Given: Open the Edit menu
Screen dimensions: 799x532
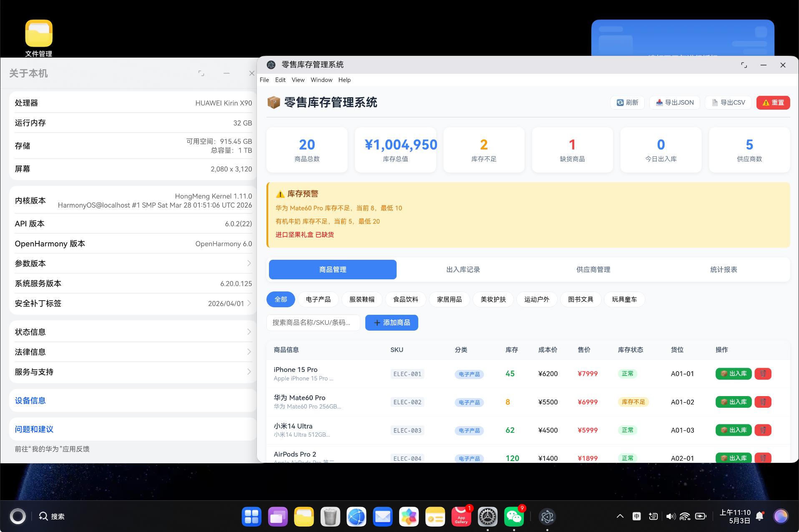Looking at the screenshot, I should (x=280, y=80).
